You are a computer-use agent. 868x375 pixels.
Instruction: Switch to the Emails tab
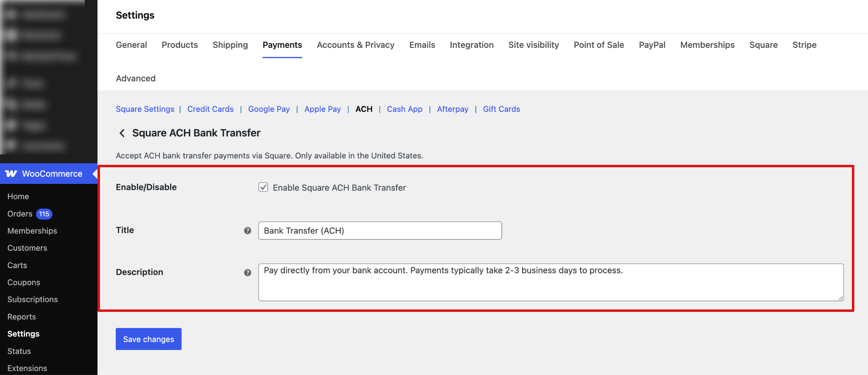click(422, 45)
